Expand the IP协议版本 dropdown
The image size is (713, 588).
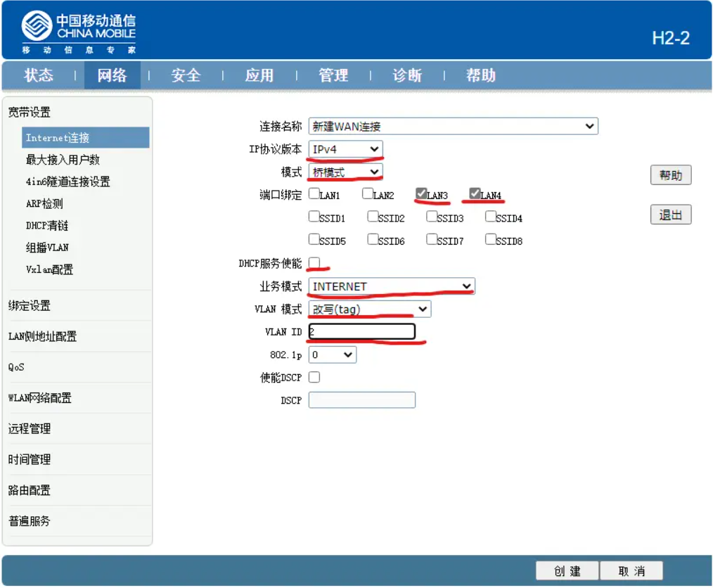pos(346,149)
